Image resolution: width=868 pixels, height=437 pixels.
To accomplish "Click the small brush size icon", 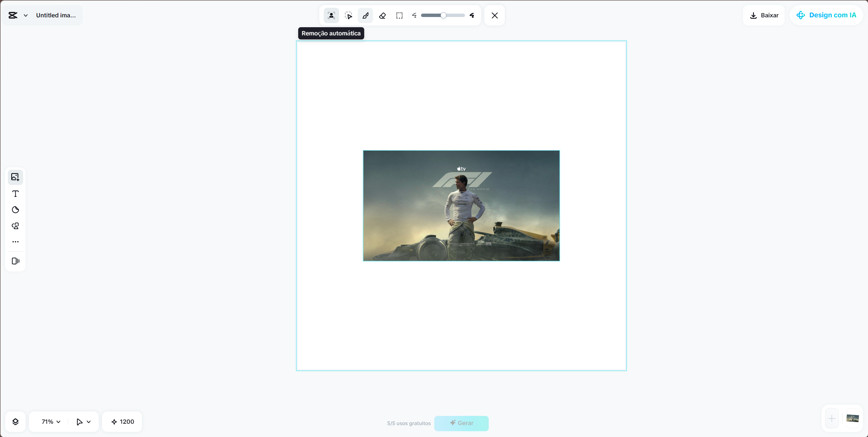I will tap(414, 15).
